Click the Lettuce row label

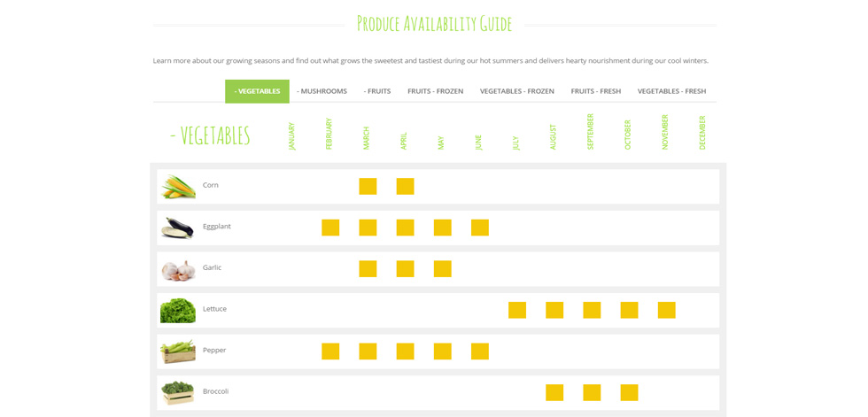(x=214, y=309)
